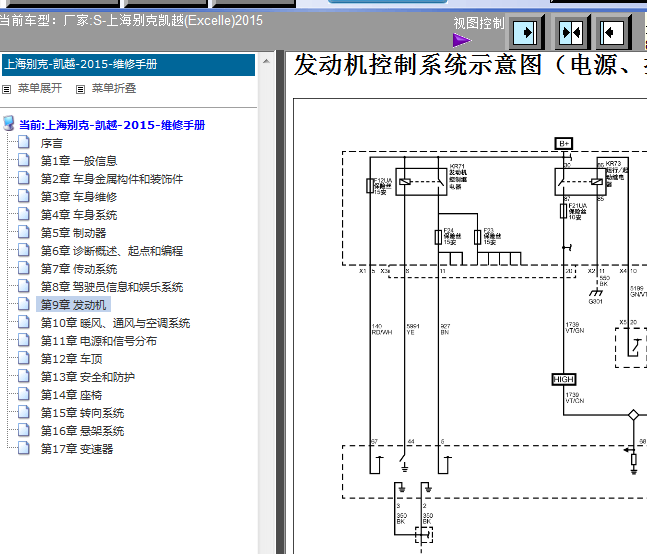Open 第13章 安全和防护
The height and width of the screenshot is (554, 647).
(87, 377)
